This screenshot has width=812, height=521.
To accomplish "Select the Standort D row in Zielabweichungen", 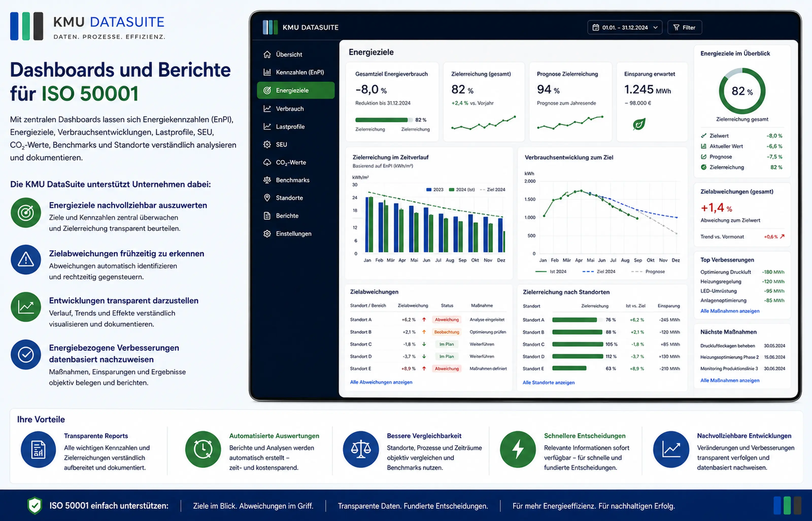I will [x=428, y=357].
